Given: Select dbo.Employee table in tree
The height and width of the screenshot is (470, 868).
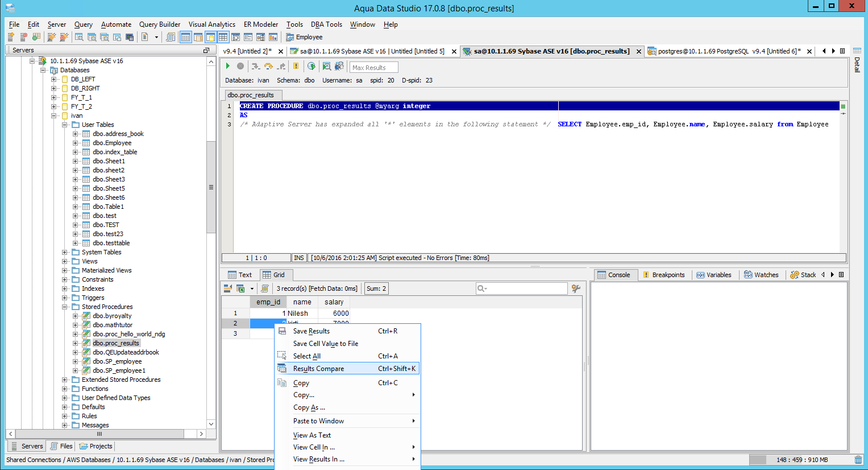Looking at the screenshot, I should point(112,143).
